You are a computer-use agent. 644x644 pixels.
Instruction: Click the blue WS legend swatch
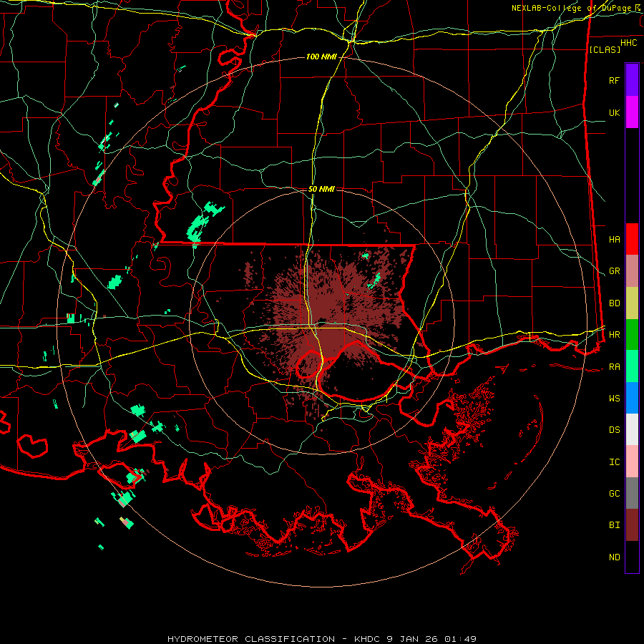632,398
